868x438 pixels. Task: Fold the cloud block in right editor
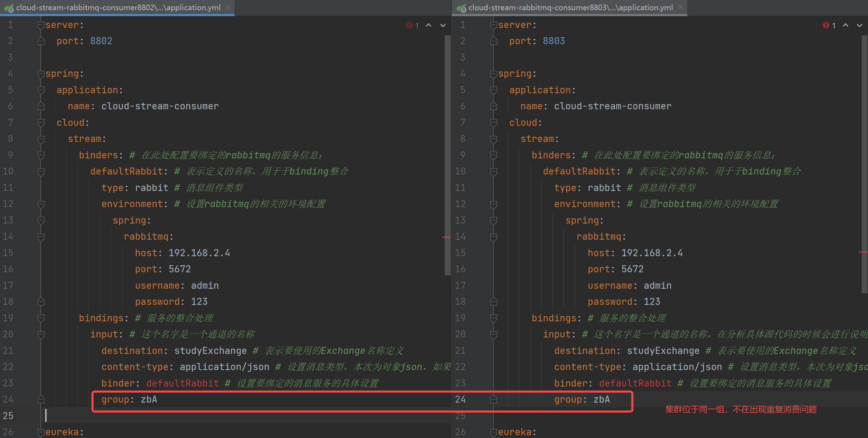(x=494, y=123)
